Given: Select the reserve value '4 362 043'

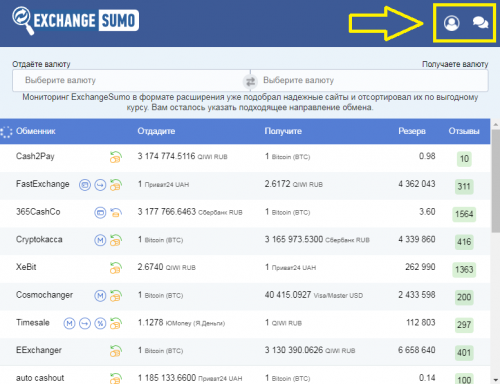Looking at the screenshot, I should (417, 184).
